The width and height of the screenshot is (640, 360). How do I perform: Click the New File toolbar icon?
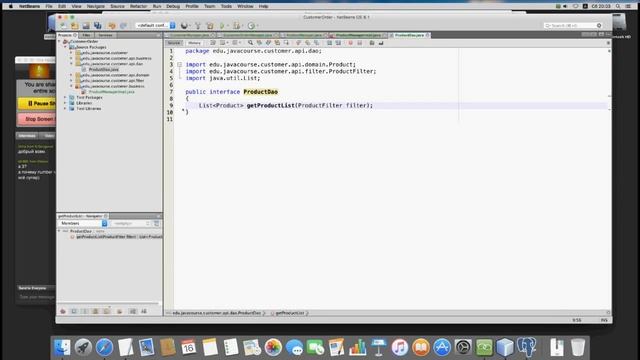point(62,26)
